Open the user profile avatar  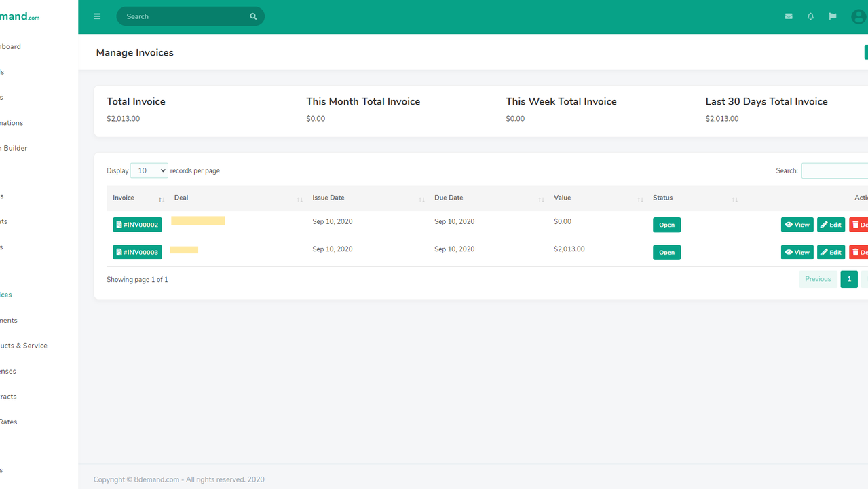click(858, 16)
